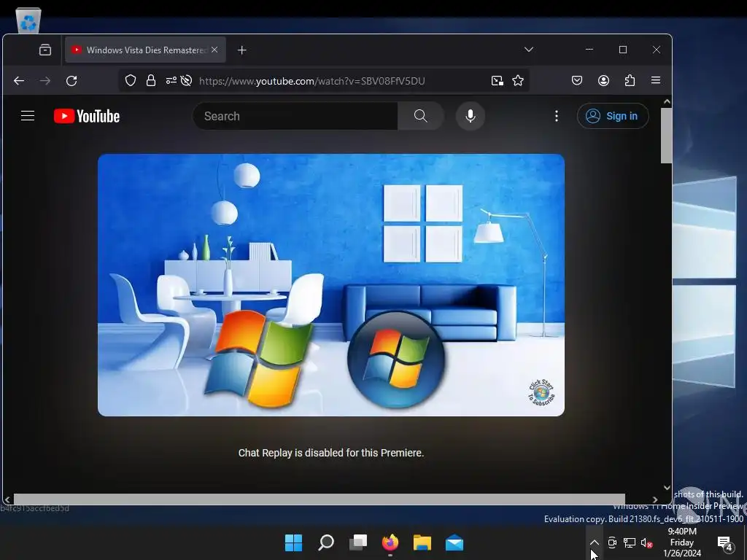View site security padlock info
The image size is (747, 560).
coord(151,81)
